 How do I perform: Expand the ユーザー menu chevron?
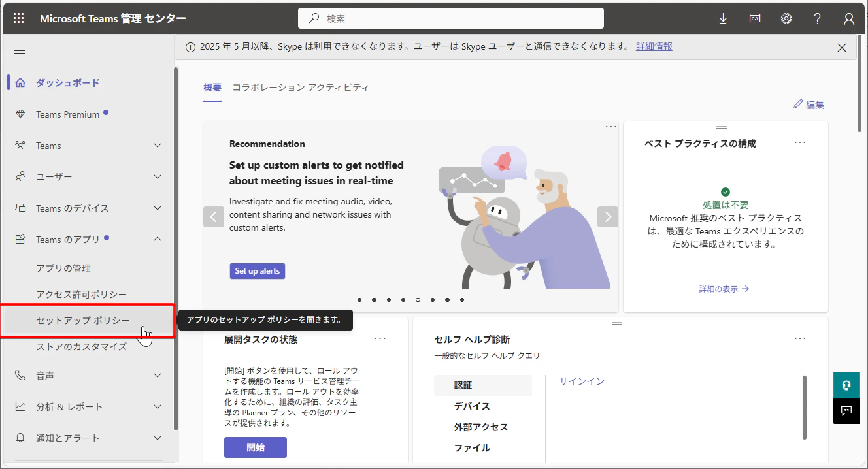click(158, 176)
